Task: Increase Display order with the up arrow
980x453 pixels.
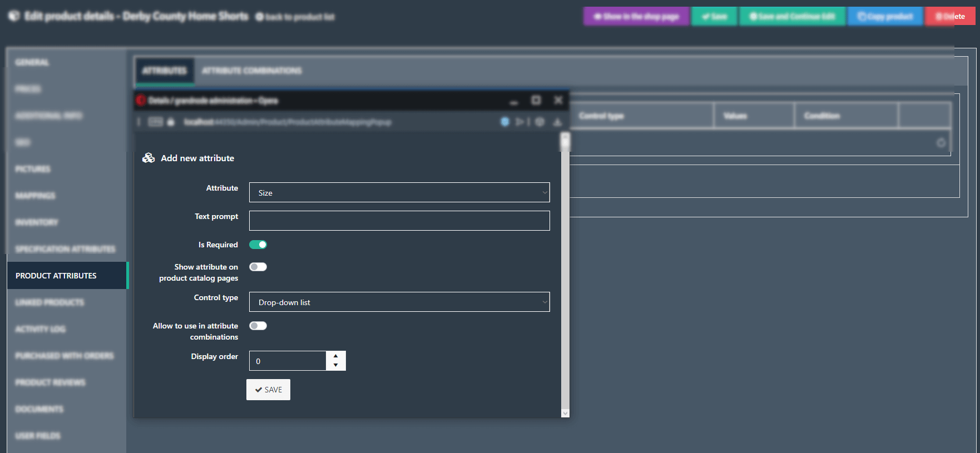Action: 336,356
